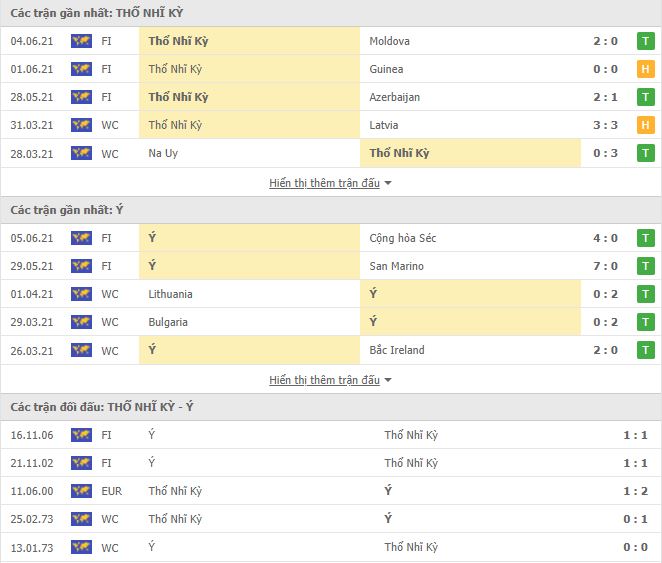Screen dimensions: 662x563
Task: Click the flag icon for the 26.03.21 Bắc Ireland match
Action: (x=81, y=351)
